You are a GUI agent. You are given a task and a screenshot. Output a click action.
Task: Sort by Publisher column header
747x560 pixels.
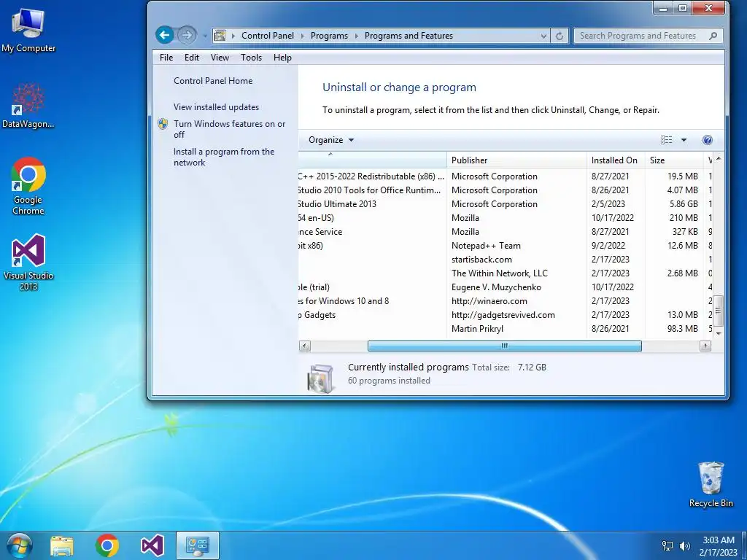[516, 160]
